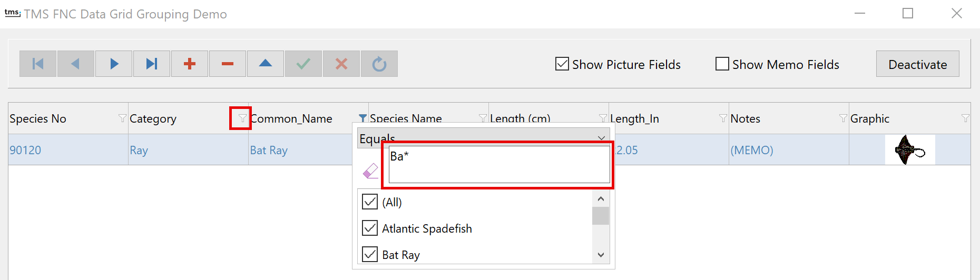Clear the filter with the eraser icon
Image resolution: width=980 pixels, height=280 pixels.
(x=370, y=171)
